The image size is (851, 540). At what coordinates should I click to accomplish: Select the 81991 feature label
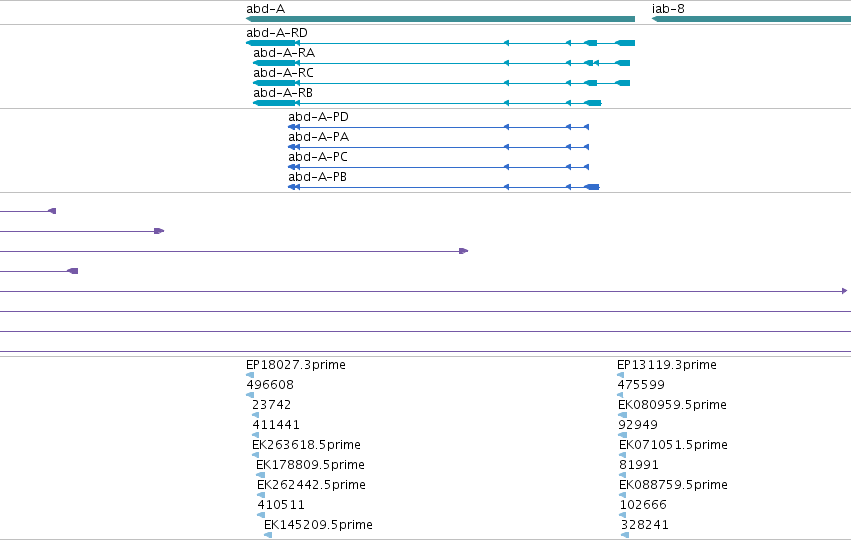[639, 465]
